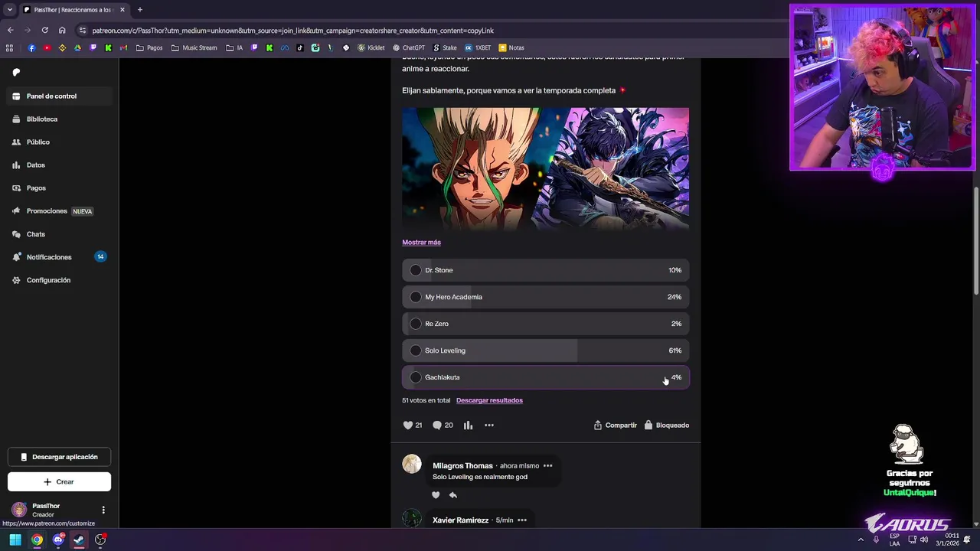980x551 pixels.
Task: Select the Gachiakuta poll option
Action: (x=545, y=377)
